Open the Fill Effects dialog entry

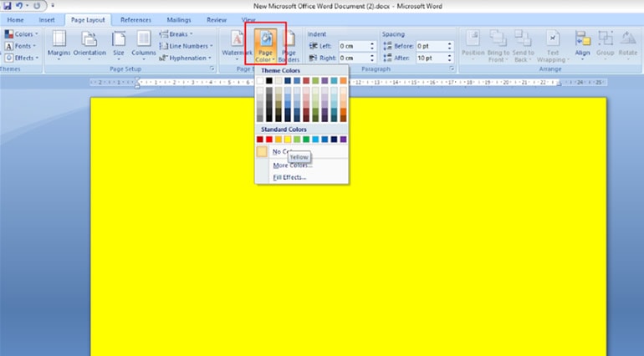pyautogui.click(x=302, y=177)
